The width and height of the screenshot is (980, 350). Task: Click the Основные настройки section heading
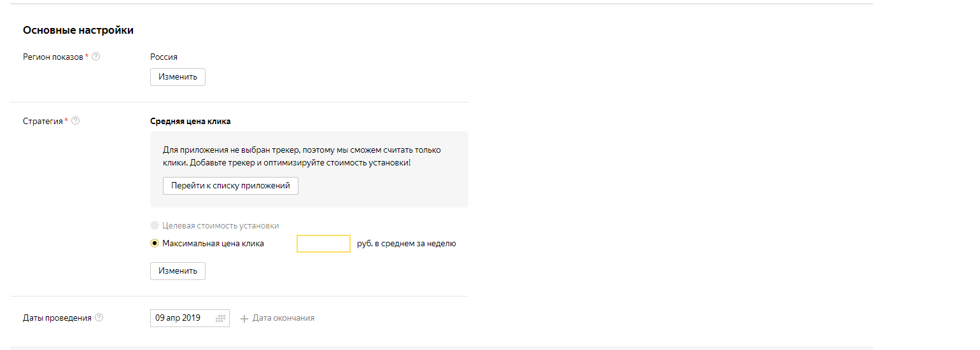click(x=78, y=30)
